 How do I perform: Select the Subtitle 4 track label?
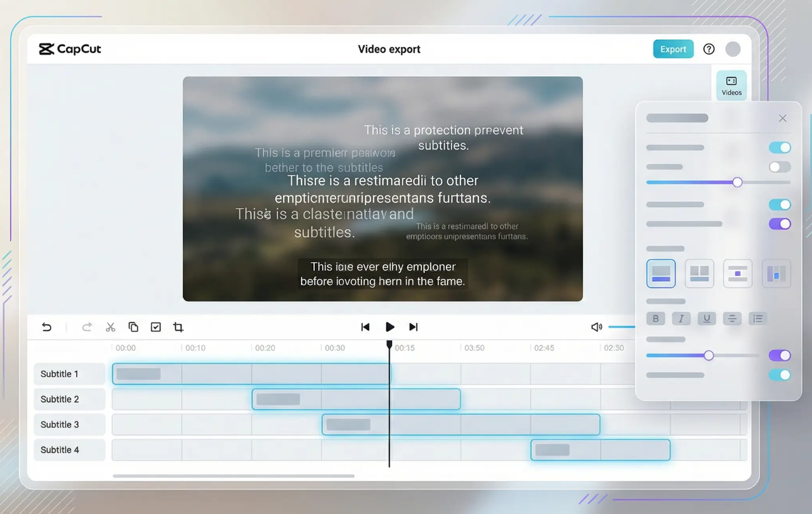[69, 450]
